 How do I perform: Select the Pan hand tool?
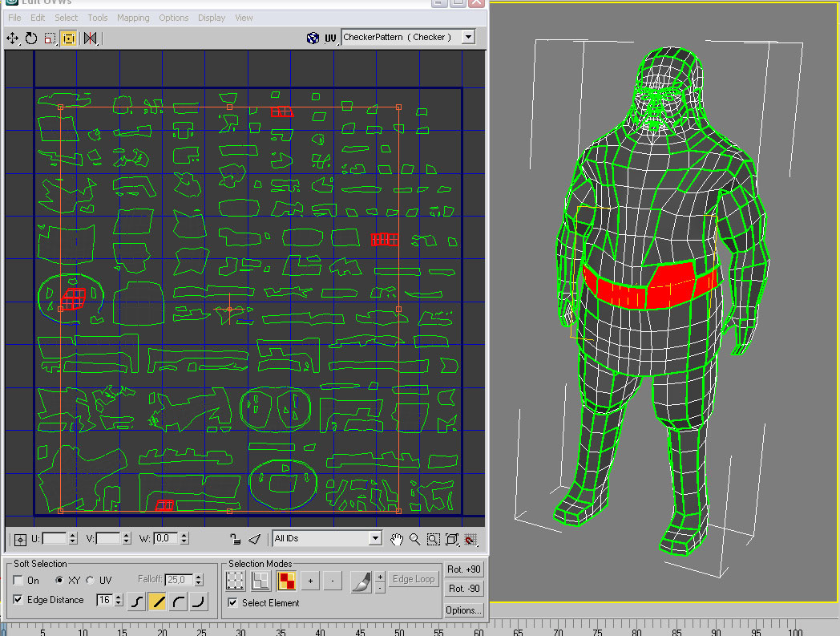pyautogui.click(x=397, y=539)
